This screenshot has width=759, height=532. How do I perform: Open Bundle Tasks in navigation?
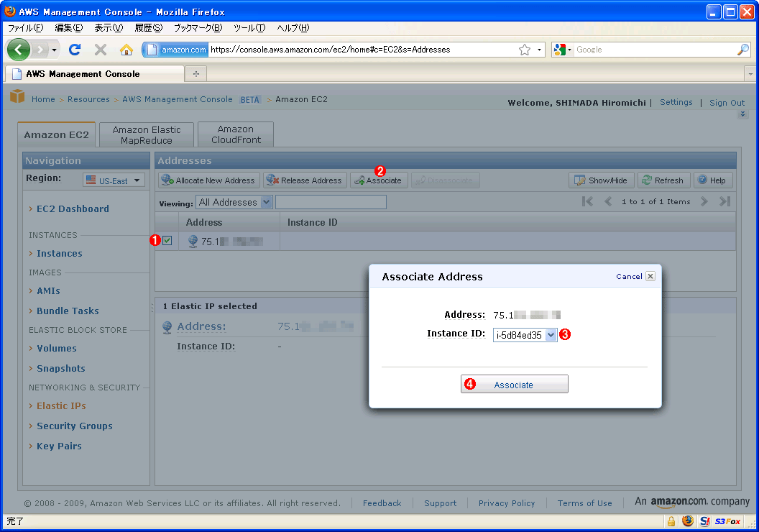coord(68,311)
